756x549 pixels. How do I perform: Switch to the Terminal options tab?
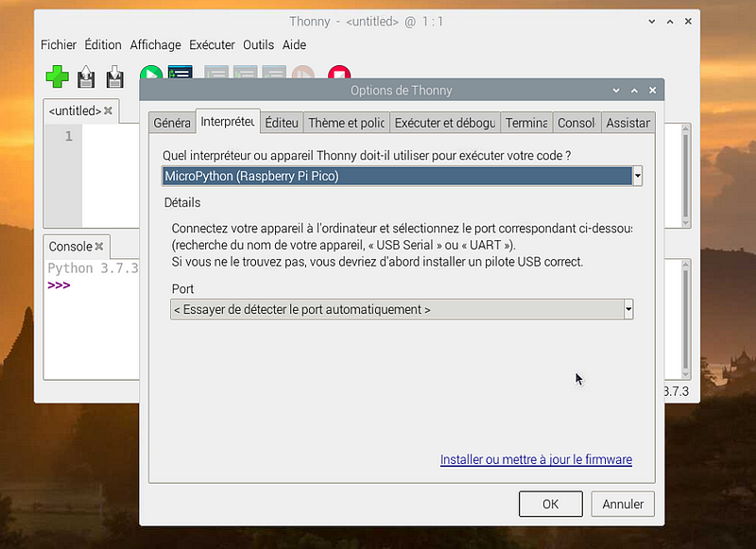(x=526, y=123)
